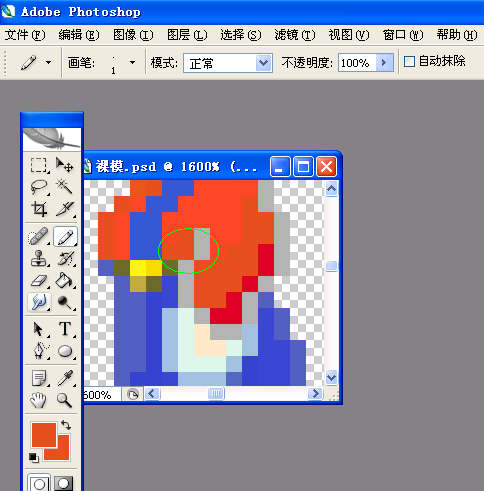The width and height of the screenshot is (484, 491).
Task: Open document status info popup icon
Action: pyautogui.click(x=133, y=395)
